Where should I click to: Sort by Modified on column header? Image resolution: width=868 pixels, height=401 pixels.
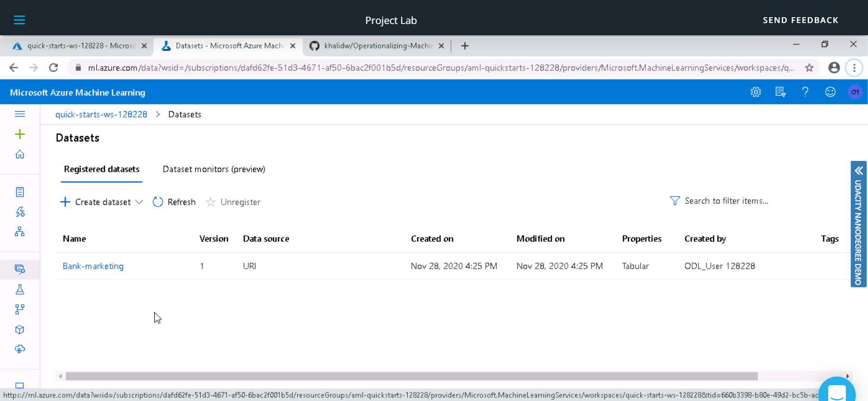point(541,239)
